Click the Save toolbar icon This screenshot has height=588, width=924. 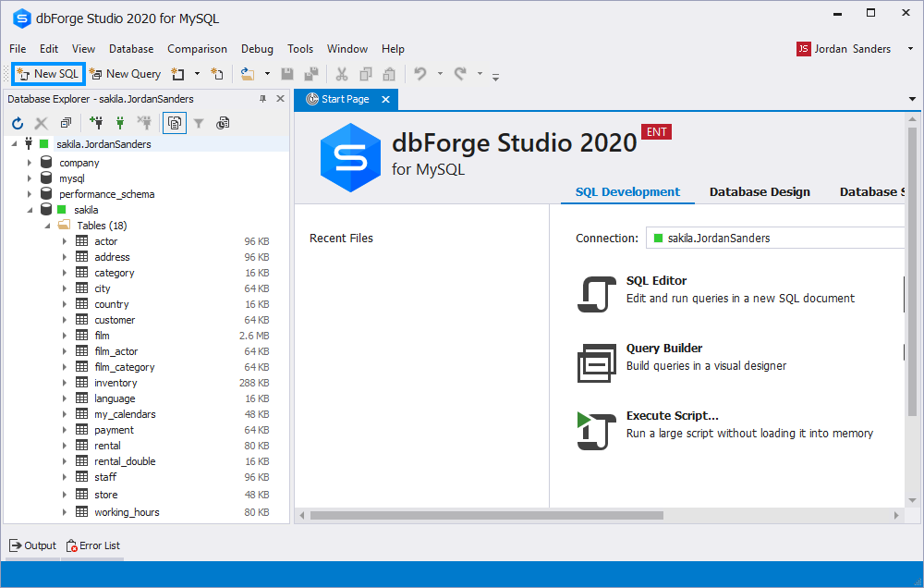coord(287,74)
